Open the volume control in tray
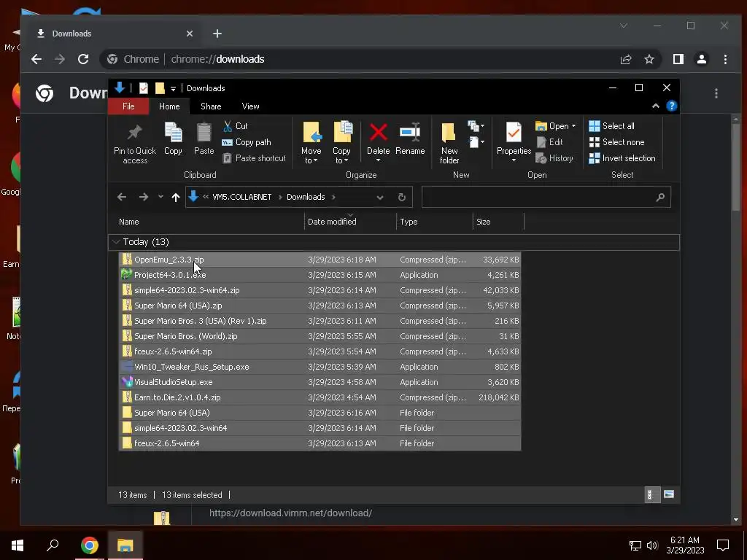This screenshot has width=747, height=560. [x=652, y=545]
